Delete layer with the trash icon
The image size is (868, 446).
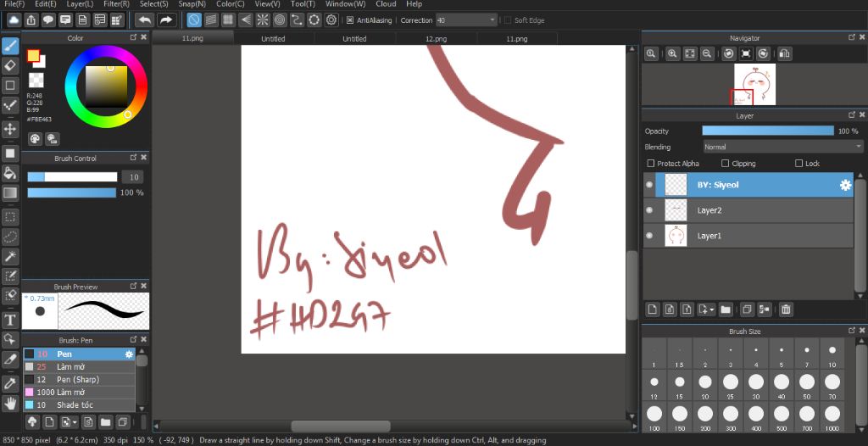pyautogui.click(x=786, y=309)
